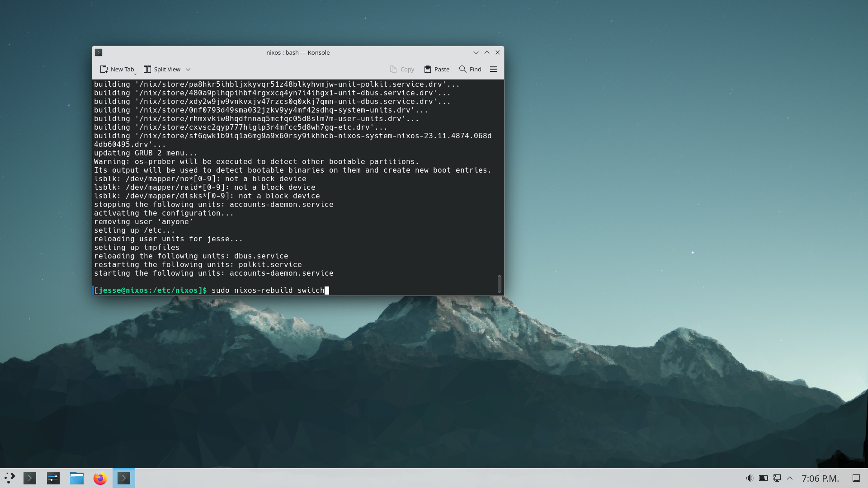Open the Find search bar
Screen dimensions: 868x488
[470, 69]
